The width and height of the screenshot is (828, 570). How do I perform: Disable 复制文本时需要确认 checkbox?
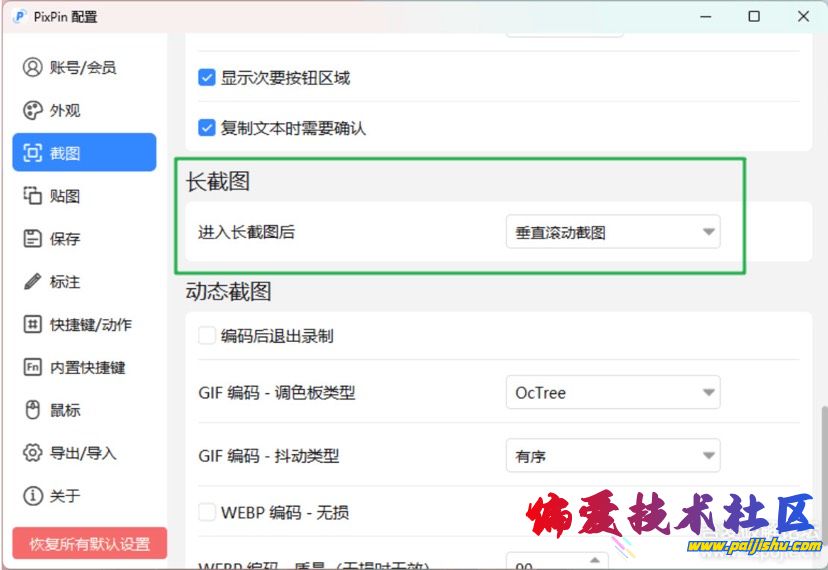click(x=207, y=128)
